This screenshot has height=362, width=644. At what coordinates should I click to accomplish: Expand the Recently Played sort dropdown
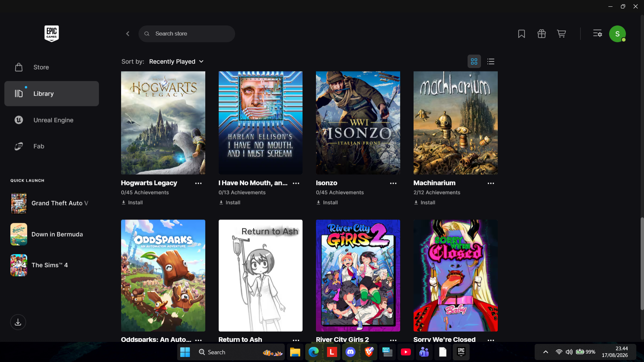pos(176,62)
